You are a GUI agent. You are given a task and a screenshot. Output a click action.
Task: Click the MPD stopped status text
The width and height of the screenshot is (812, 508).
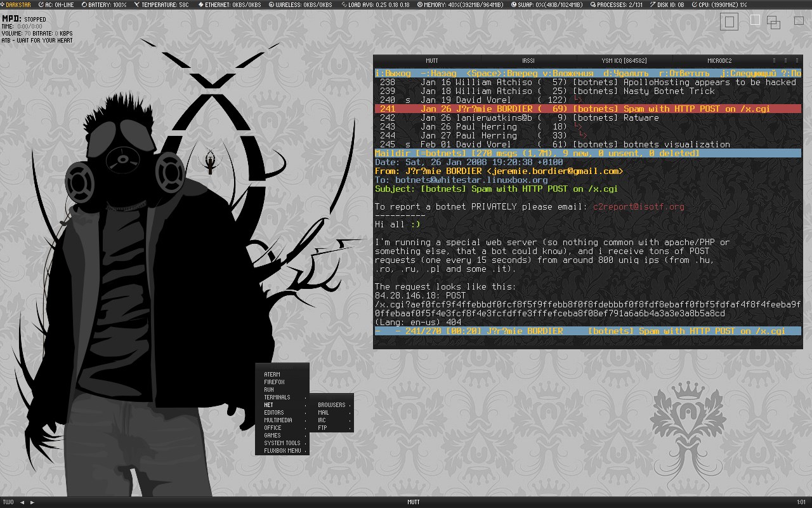pos(23,19)
